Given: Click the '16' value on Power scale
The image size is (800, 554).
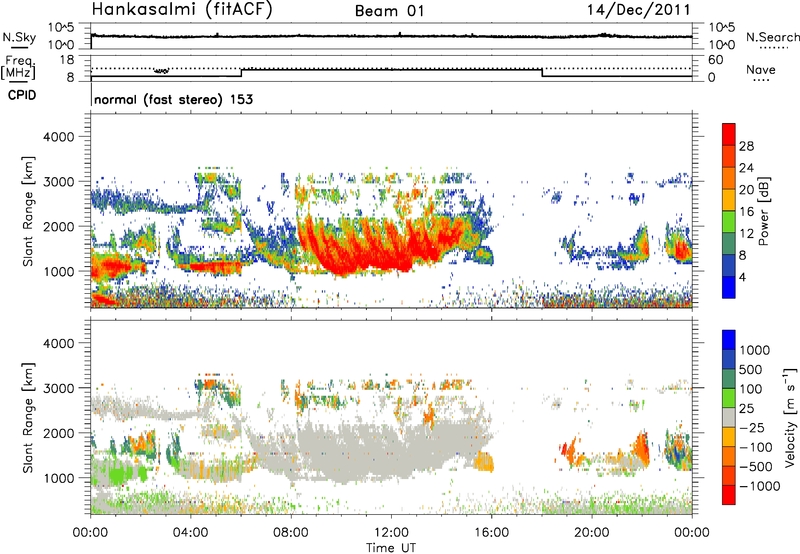Looking at the screenshot, I should click(746, 212).
